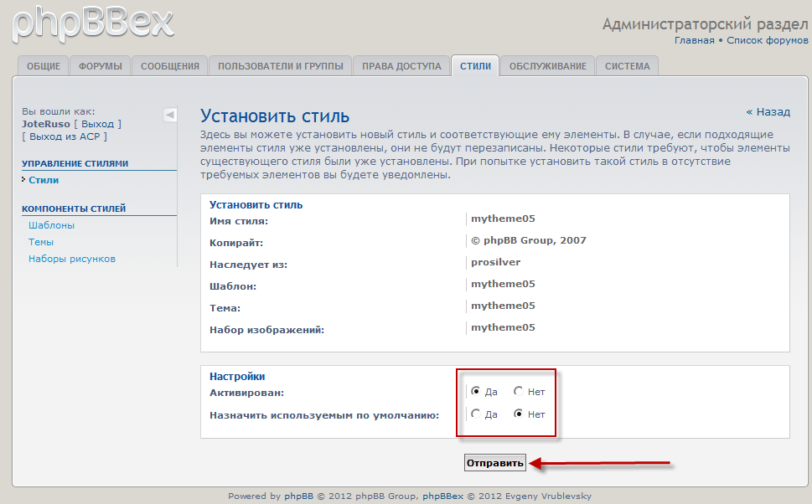812x504 pixels.
Task: Open Наборы рисунков in the sidebar
Action: click(x=72, y=259)
